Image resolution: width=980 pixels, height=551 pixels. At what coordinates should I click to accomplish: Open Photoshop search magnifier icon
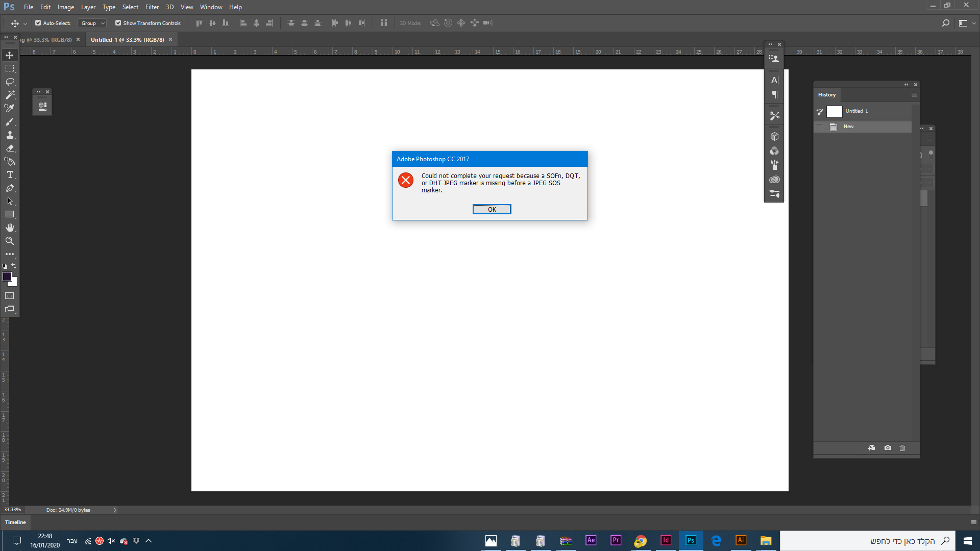point(945,23)
